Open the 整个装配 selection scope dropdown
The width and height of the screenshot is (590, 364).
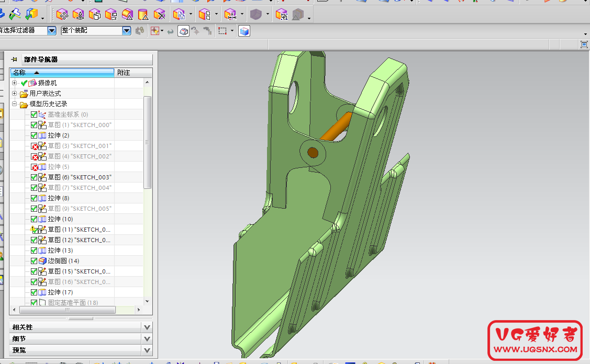pyautogui.click(x=127, y=31)
